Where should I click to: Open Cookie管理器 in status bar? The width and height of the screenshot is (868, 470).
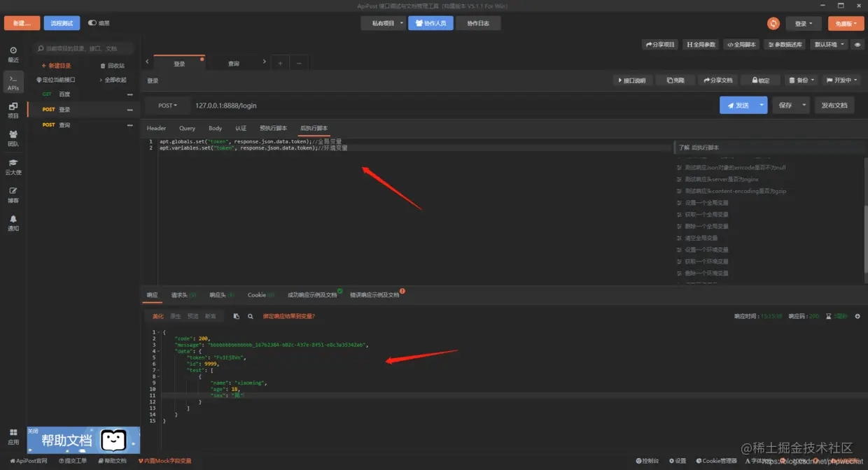point(716,461)
